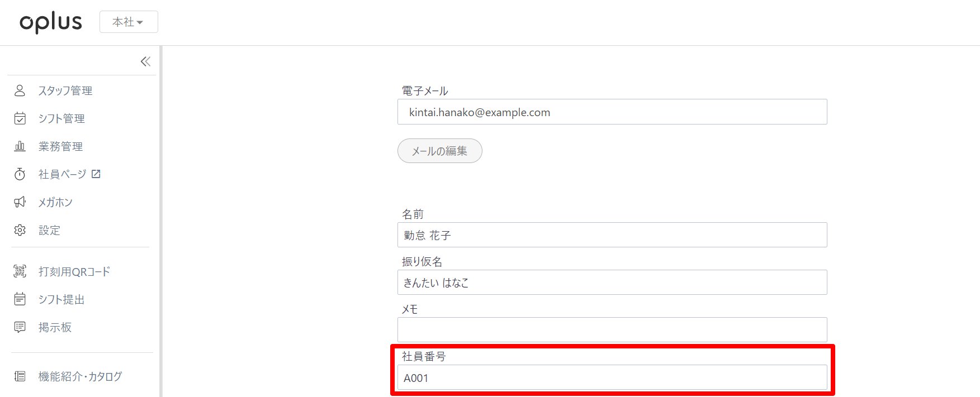Screen dimensions: 980x397
Task: Click the external link icon beside 社員ページ
Action: pyautogui.click(x=96, y=174)
